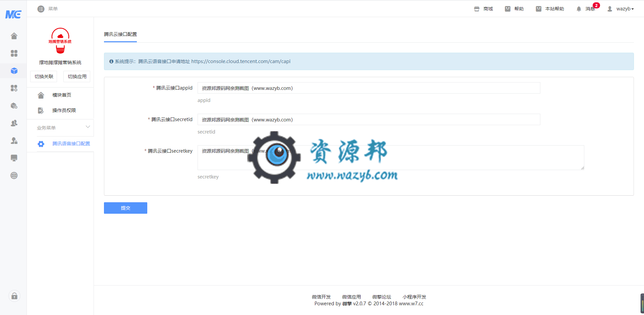The height and width of the screenshot is (315, 644).
Task: Focus the 腾讯云接口secretkey textarea
Action: click(391, 158)
